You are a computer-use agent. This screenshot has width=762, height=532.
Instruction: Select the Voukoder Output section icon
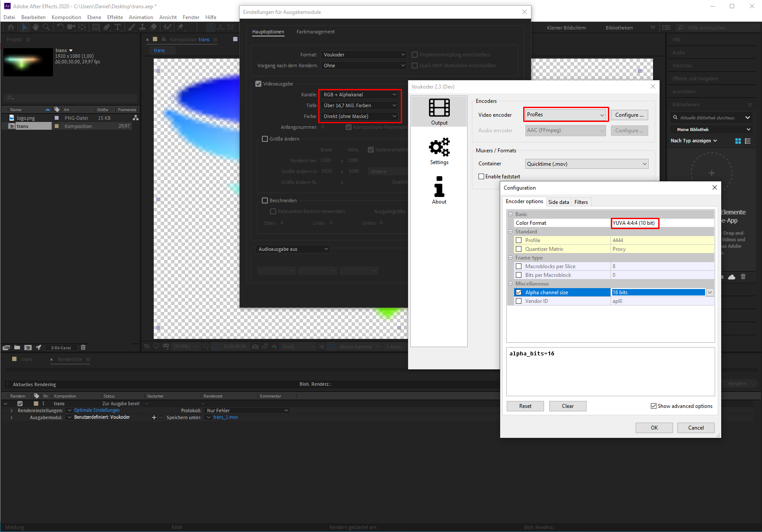439,111
